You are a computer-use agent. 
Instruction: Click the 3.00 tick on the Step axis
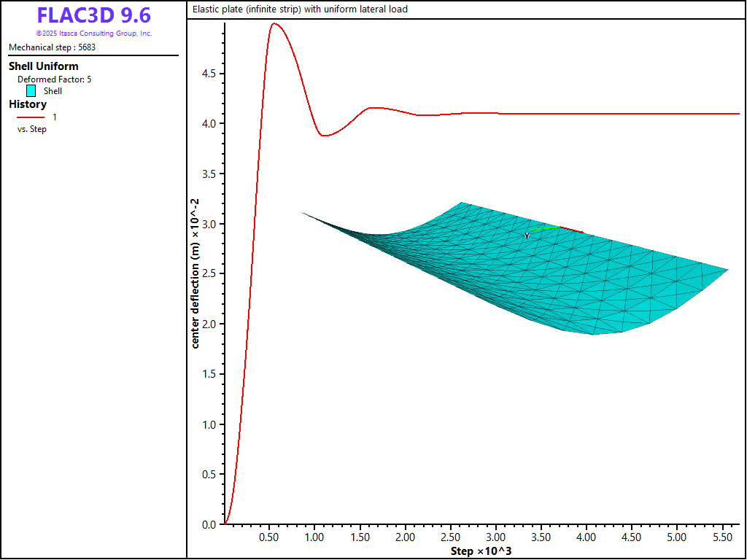tap(495, 538)
